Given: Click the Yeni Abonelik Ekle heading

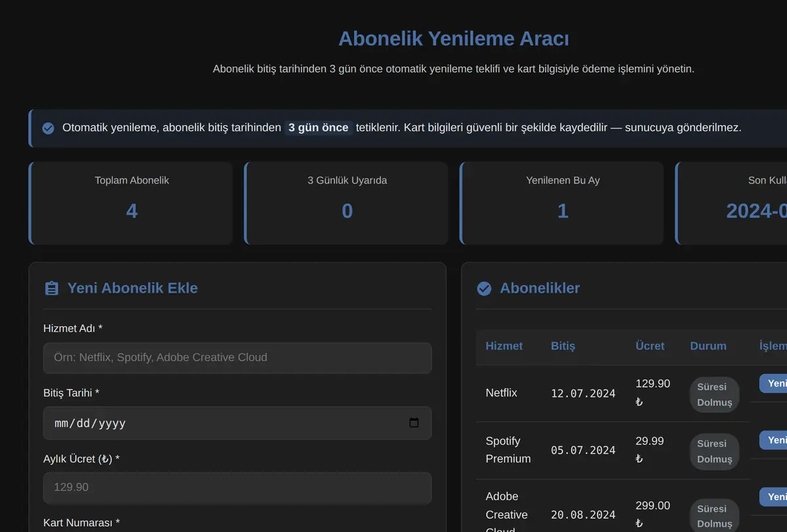Looking at the screenshot, I should pyautogui.click(x=132, y=288).
